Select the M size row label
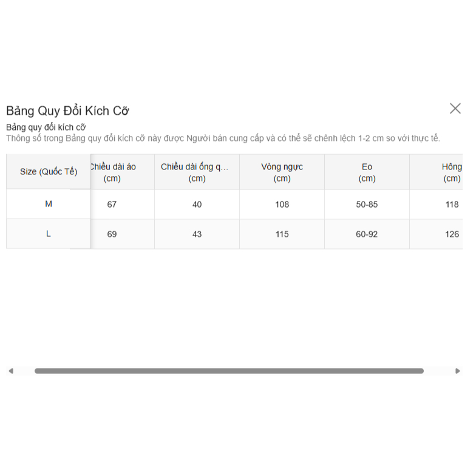Viewport: 476px width, 476px height. pyautogui.click(x=49, y=204)
